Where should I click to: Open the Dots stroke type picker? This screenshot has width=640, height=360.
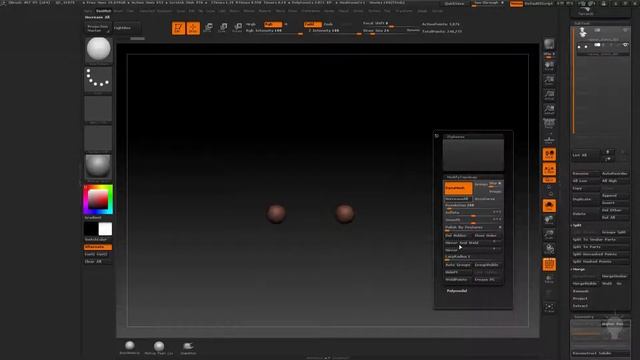pyautogui.click(x=98, y=79)
